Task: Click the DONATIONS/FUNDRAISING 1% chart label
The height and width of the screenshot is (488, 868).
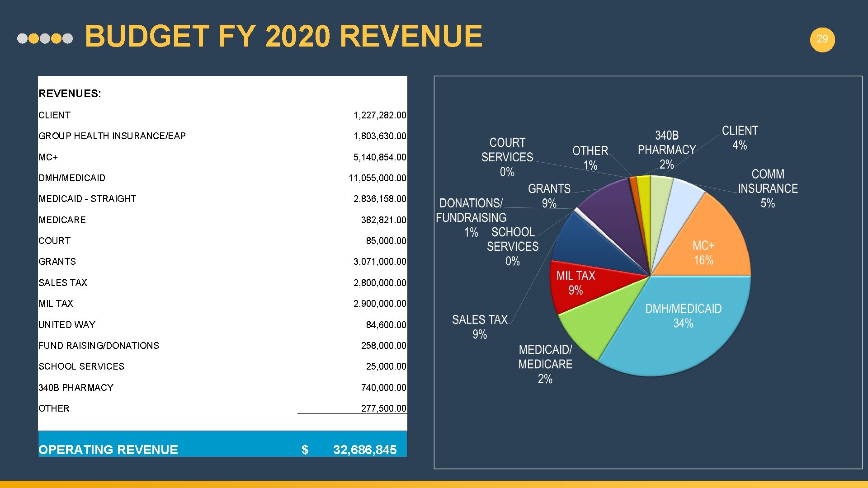Action: pyautogui.click(x=471, y=217)
